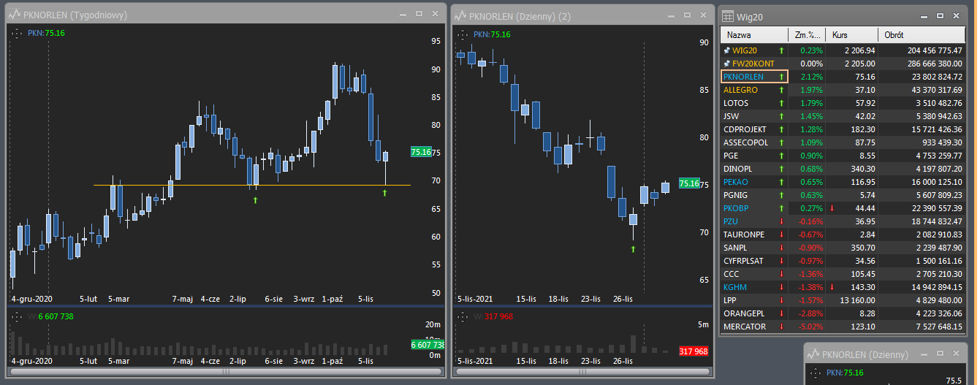Select CCC in the Wig20 list
The image size is (980, 385).
[731, 274]
